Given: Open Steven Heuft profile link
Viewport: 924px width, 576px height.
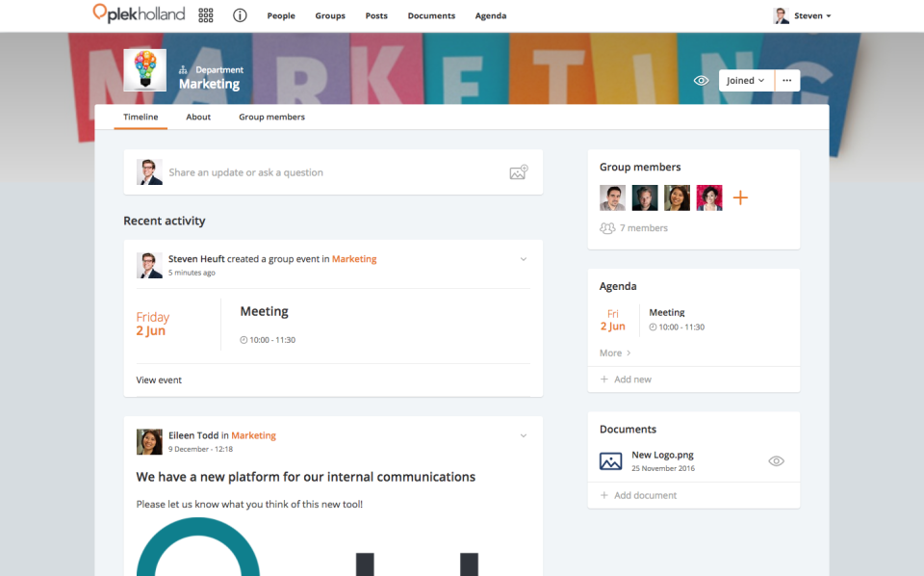Looking at the screenshot, I should pos(196,259).
